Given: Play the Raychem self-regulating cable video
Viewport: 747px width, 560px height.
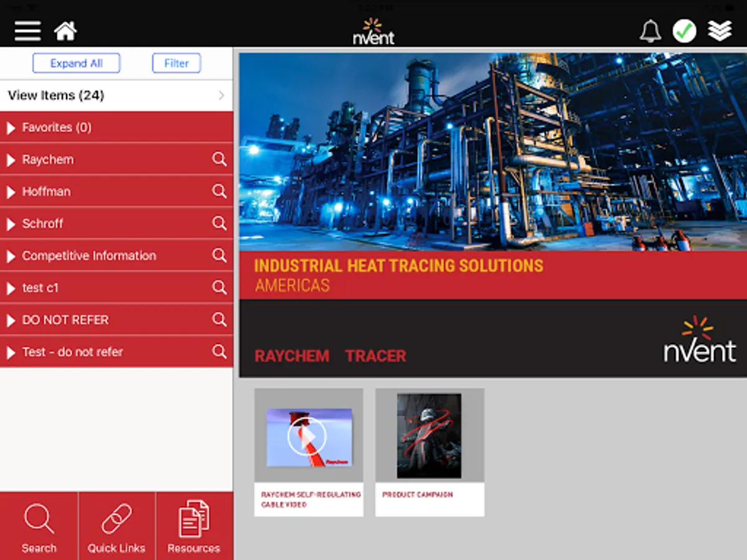Looking at the screenshot, I should pos(308,437).
